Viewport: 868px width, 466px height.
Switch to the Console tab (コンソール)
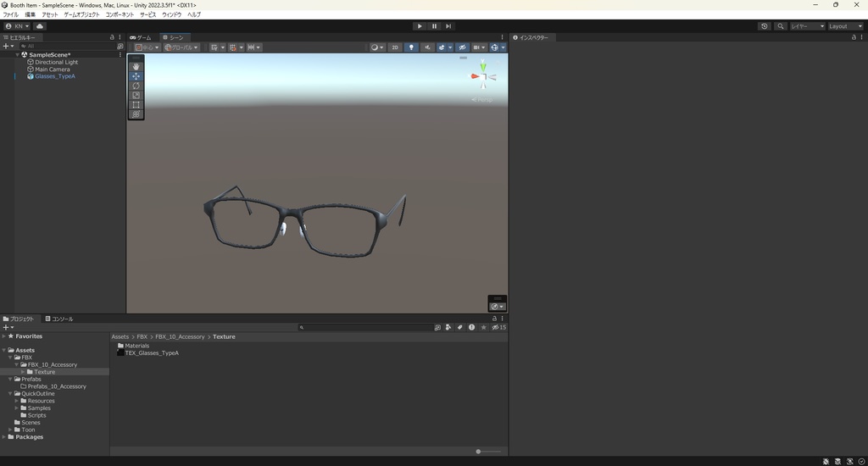[59, 319]
